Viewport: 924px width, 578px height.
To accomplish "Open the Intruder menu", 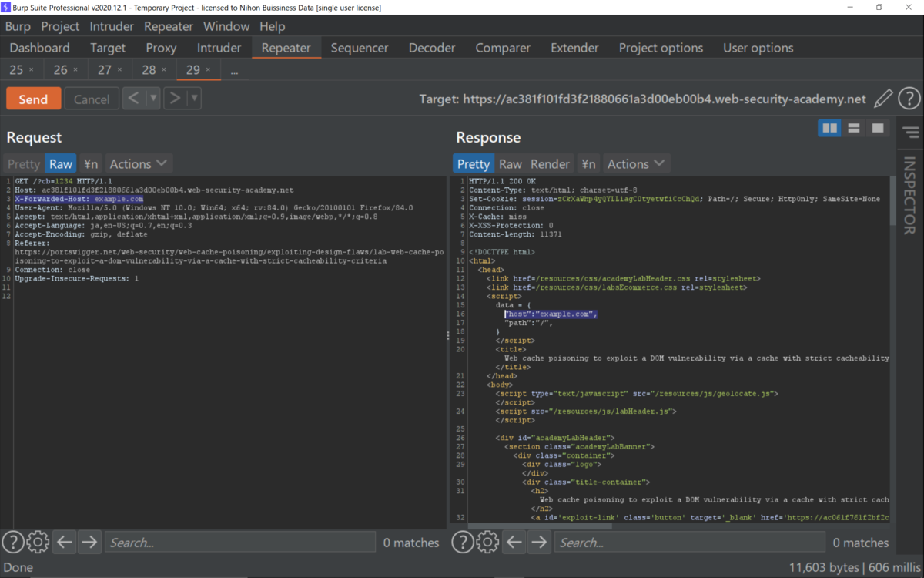I will click(112, 26).
